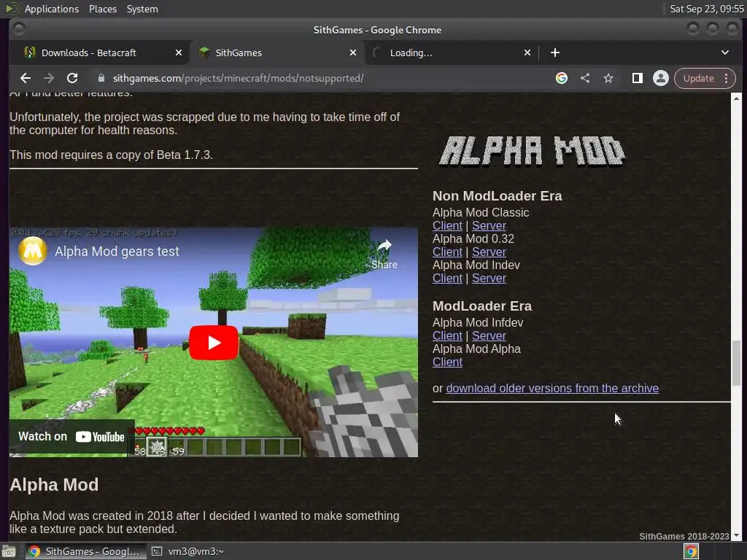Click the scrollbar up arrow
The height and width of the screenshot is (560, 747).
[736, 98]
